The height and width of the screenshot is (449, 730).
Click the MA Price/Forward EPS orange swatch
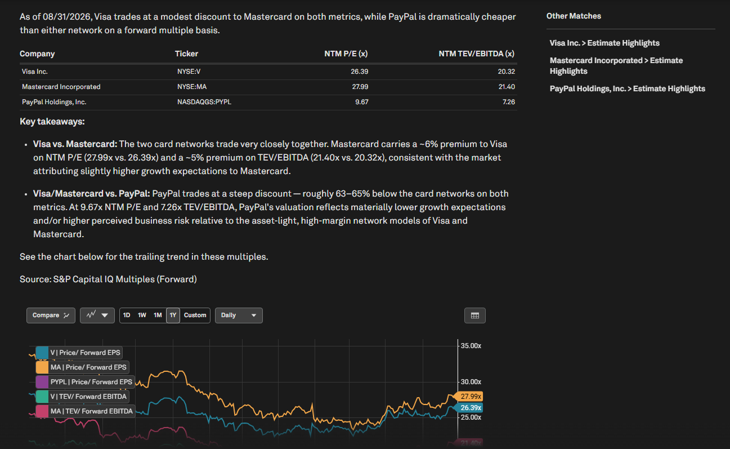click(42, 367)
